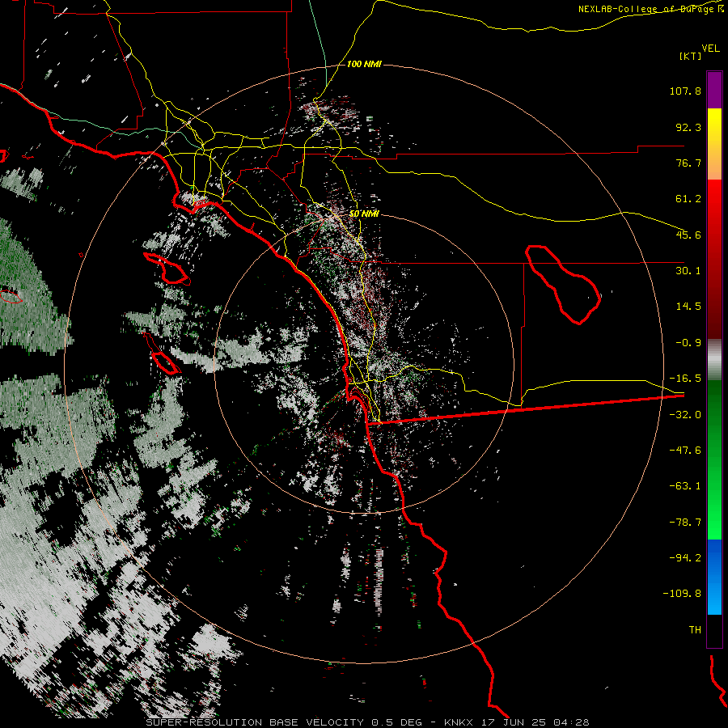
Task: Select the -32.0 legend value
Action: pyautogui.click(x=685, y=415)
